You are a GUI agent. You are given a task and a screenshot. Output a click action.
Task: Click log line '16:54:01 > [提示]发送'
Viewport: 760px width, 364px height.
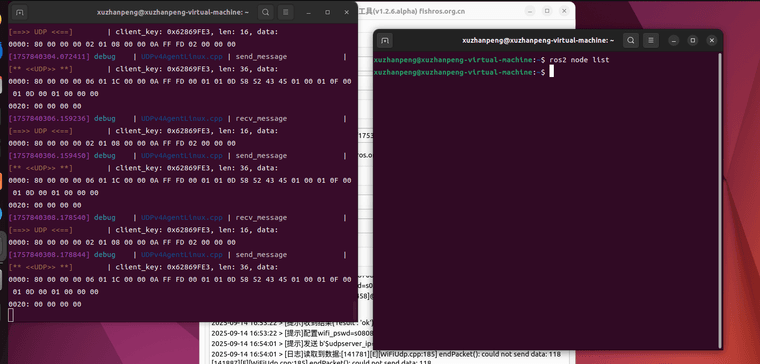tap(292, 344)
